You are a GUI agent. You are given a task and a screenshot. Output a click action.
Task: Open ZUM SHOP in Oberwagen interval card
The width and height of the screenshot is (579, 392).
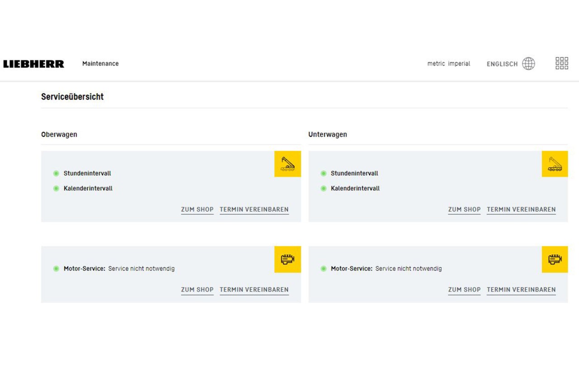(x=197, y=210)
